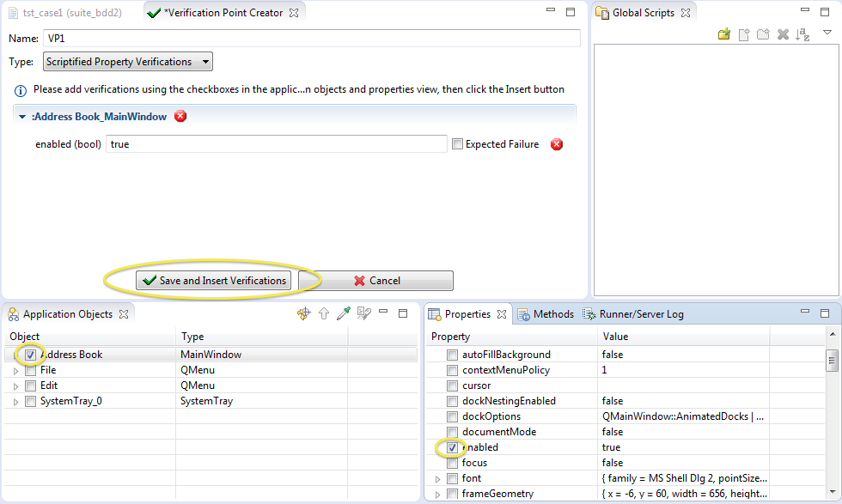Toggle the Expected Failure checkbox
Image resolution: width=842 pixels, height=504 pixels.
(x=458, y=144)
